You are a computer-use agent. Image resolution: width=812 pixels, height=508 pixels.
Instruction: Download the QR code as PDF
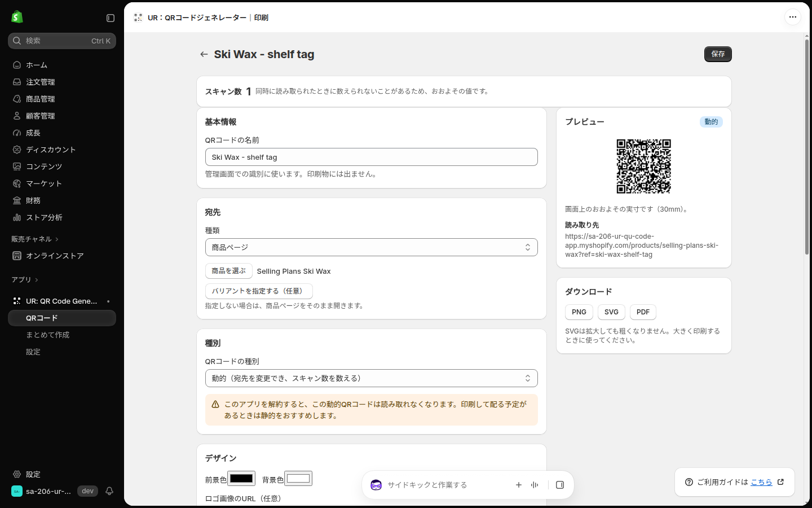point(643,312)
